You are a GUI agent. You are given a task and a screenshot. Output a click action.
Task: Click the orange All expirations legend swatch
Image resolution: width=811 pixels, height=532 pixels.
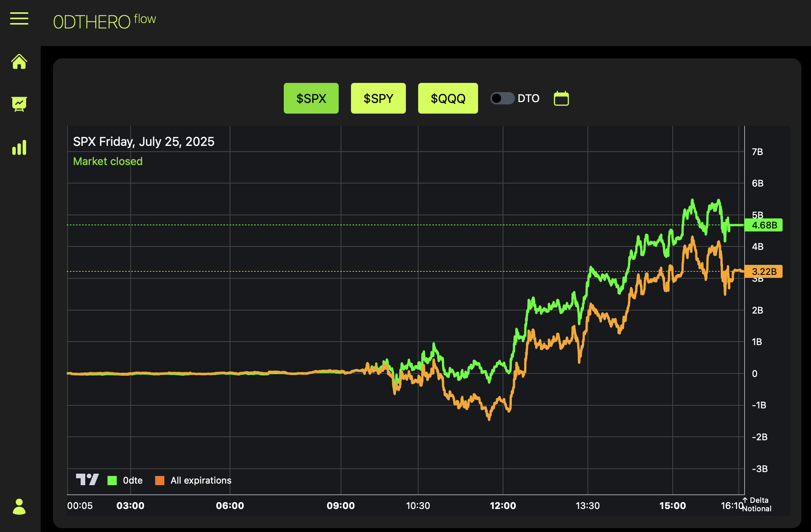tap(160, 481)
